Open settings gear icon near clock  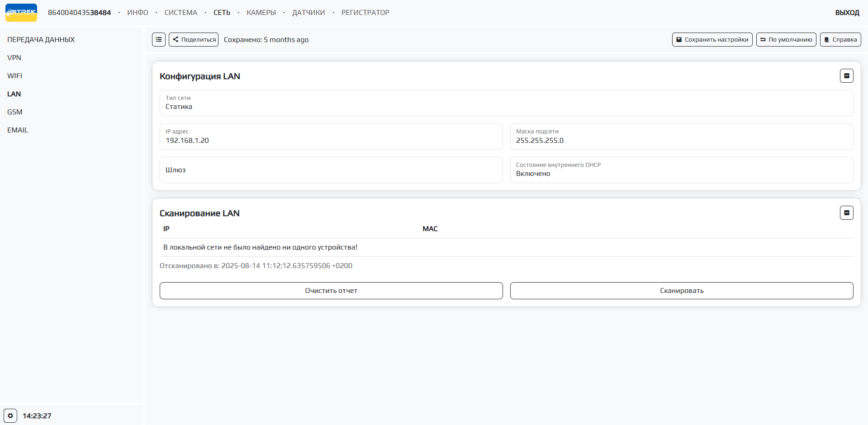(10, 416)
